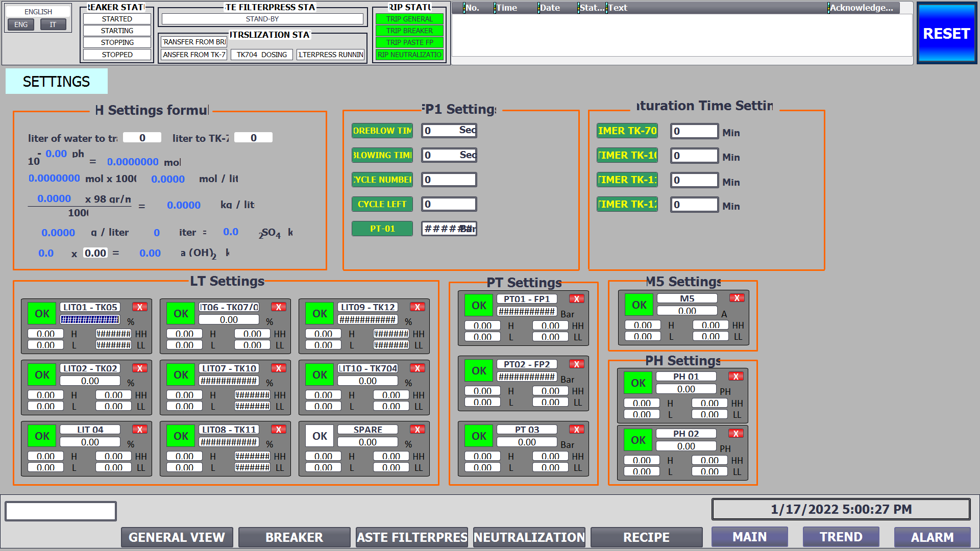
Task: Toggle OK indicator for PH 02
Action: [638, 440]
